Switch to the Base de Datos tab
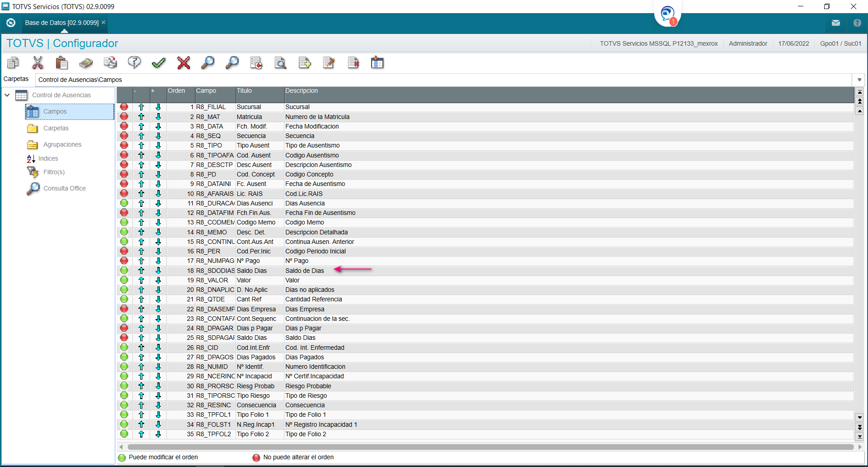 (62, 23)
